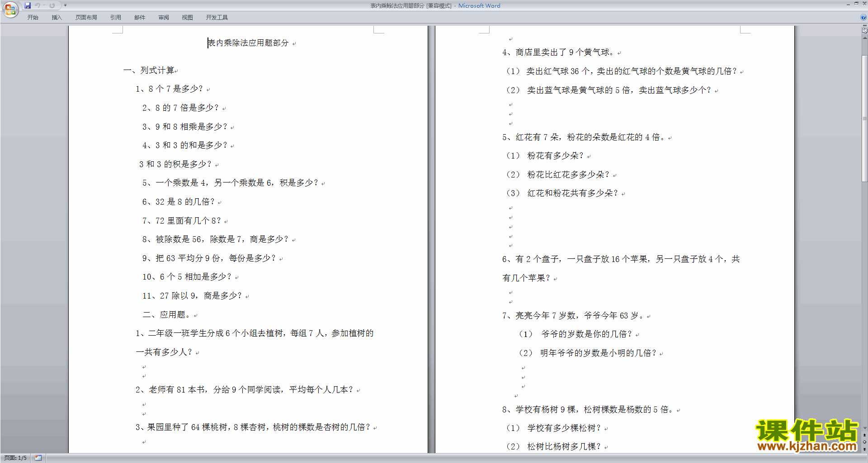Click the line 11、27除以9
The width and height of the screenshot is (868, 463).
pyautogui.click(x=193, y=296)
